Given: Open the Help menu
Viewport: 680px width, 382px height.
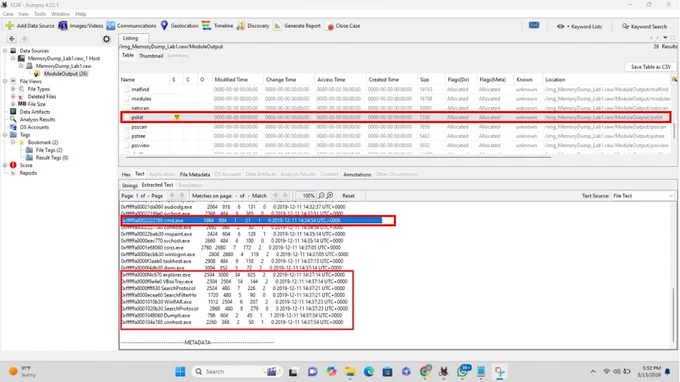Looking at the screenshot, I should [x=81, y=14].
